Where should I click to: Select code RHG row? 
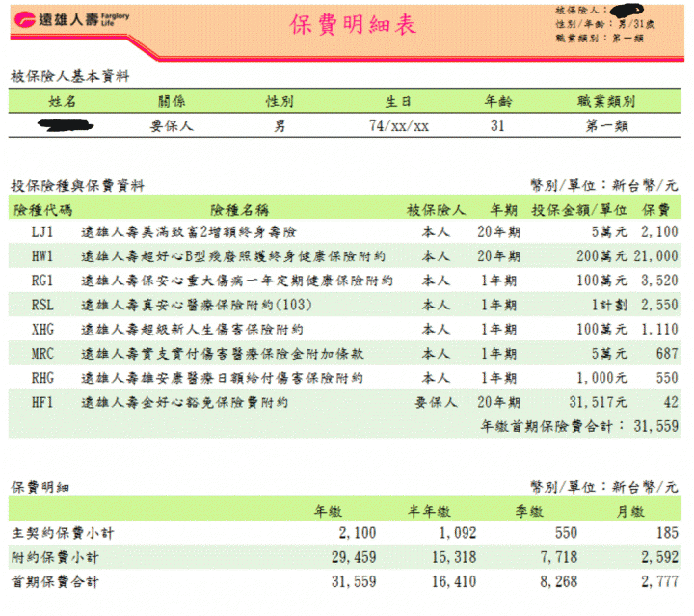tap(344, 378)
